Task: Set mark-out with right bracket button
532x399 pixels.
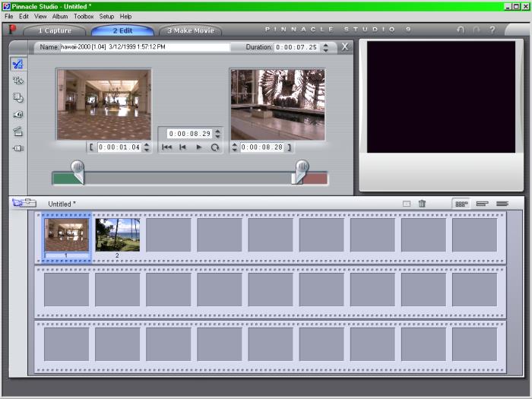Action: [289, 147]
